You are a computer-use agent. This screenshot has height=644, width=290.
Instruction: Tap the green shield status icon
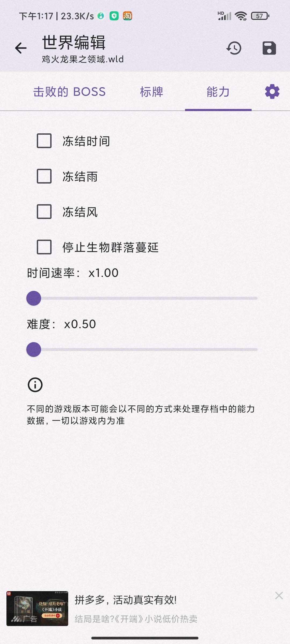click(114, 16)
